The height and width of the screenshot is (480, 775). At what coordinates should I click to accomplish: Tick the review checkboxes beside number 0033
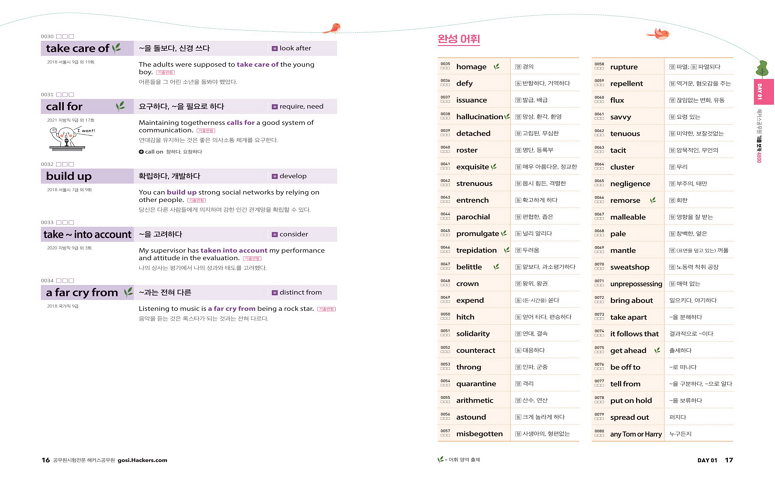(x=65, y=222)
